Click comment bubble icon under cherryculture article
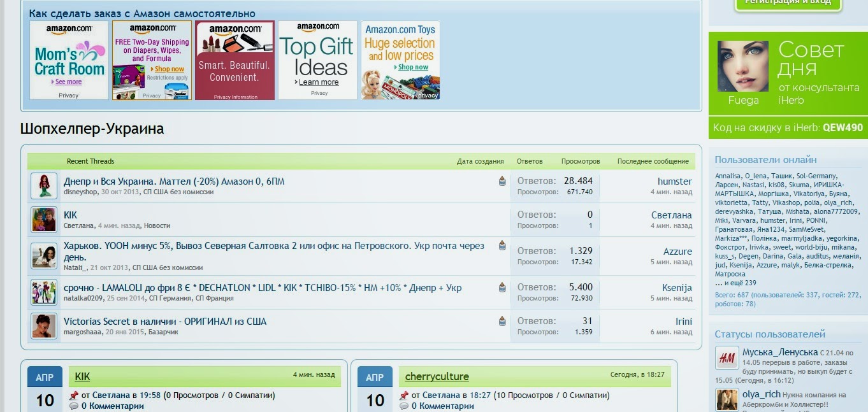The width and height of the screenshot is (868, 412). [x=404, y=406]
